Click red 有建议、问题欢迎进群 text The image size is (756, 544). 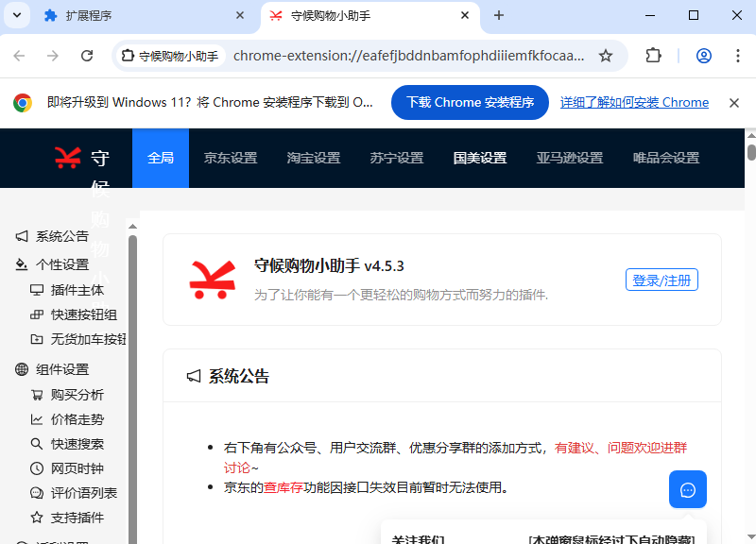pos(621,448)
